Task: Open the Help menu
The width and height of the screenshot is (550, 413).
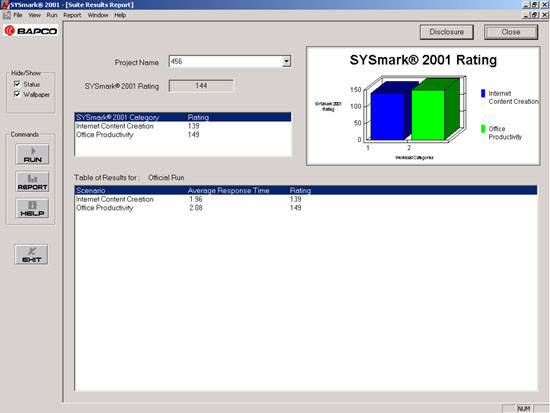Action: [120, 15]
